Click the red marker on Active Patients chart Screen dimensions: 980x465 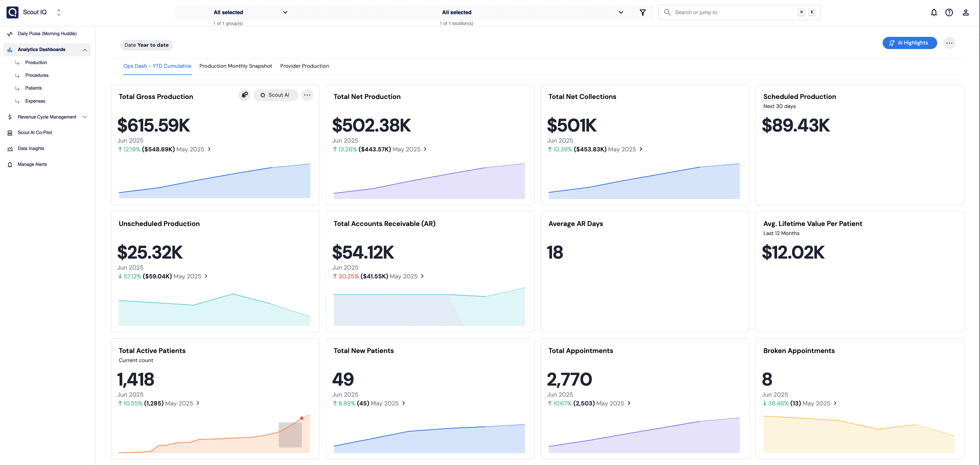pyautogui.click(x=302, y=418)
